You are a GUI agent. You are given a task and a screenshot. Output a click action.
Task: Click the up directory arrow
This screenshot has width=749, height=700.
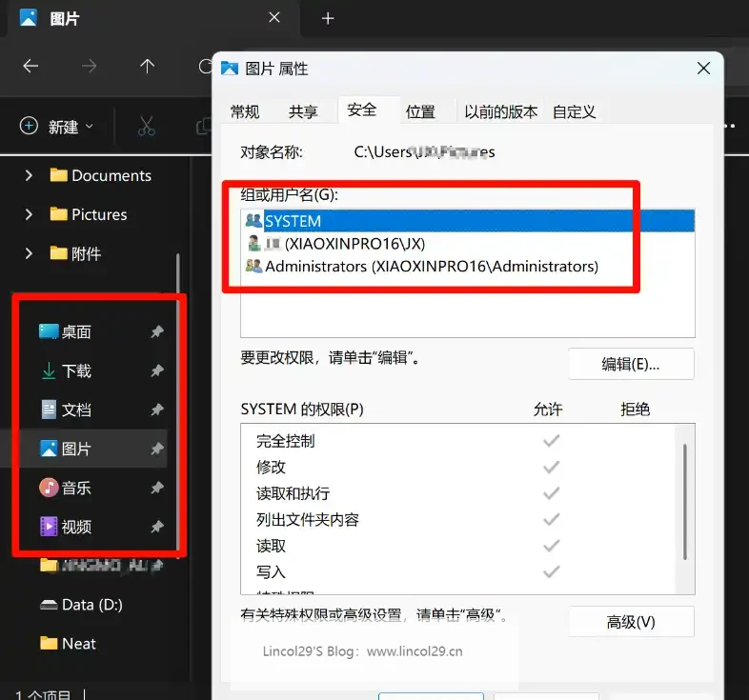coord(147,67)
